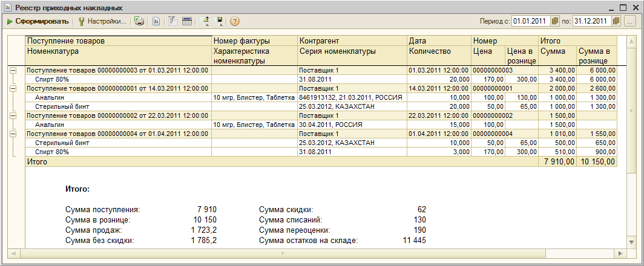644x266 pixels.
Task: Click the Сумма остатков на складе label
Action: click(309, 241)
